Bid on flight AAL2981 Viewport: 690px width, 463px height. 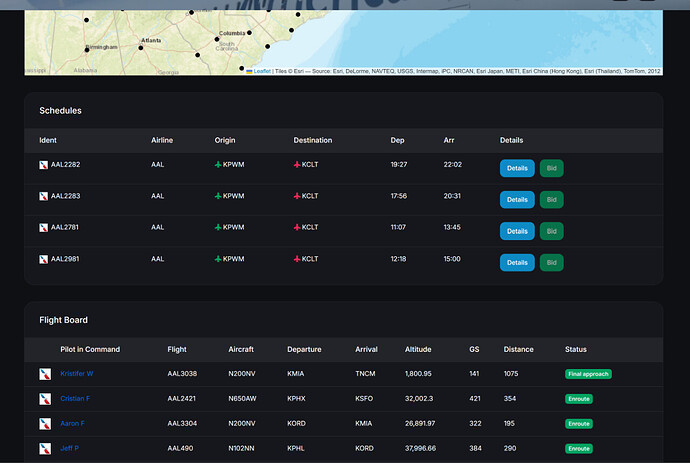(551, 263)
